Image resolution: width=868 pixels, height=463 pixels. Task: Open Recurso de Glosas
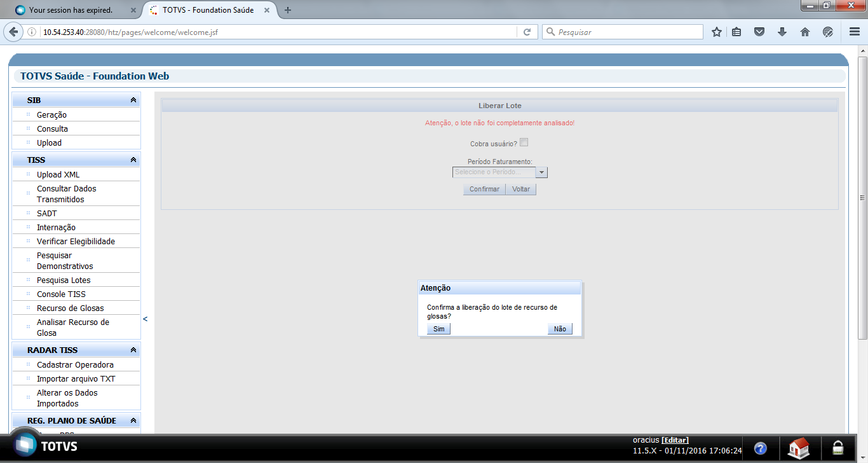[71, 308]
